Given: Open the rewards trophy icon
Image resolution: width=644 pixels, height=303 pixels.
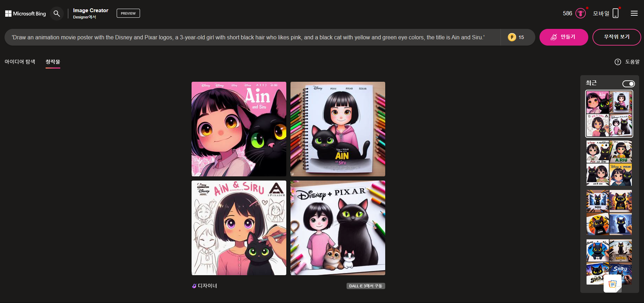Looking at the screenshot, I should point(581,14).
